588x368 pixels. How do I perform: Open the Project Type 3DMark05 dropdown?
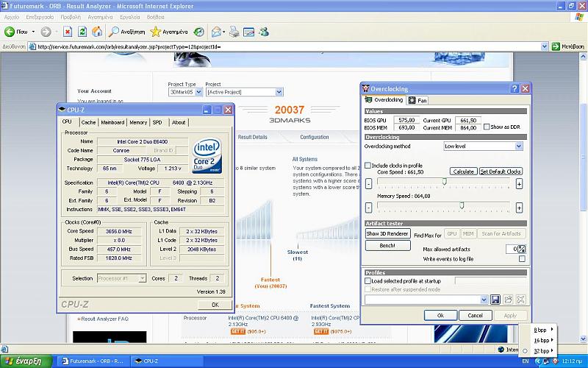tap(198, 92)
